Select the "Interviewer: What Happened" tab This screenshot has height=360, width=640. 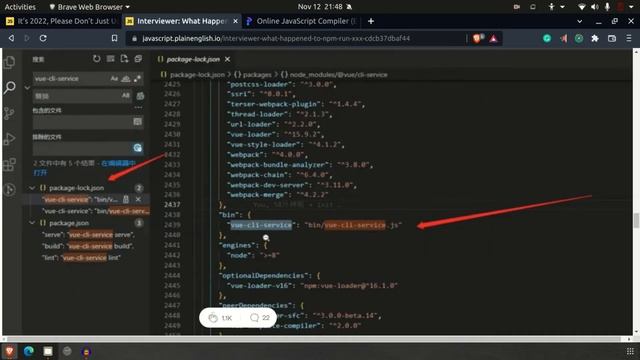point(182,21)
